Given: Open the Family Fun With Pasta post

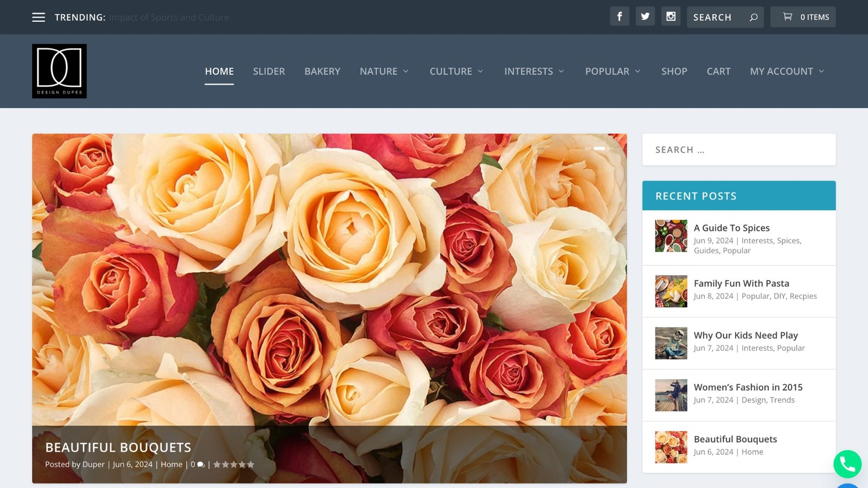Looking at the screenshot, I should tap(741, 283).
